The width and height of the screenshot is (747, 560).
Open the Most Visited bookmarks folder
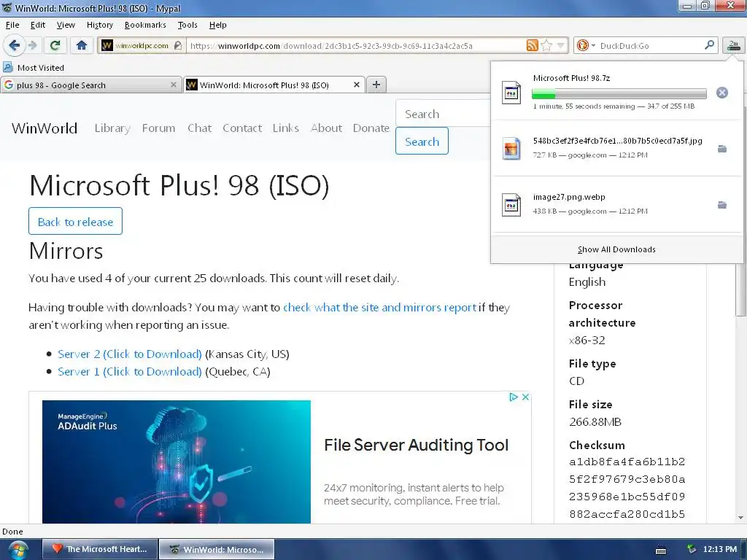pyautogui.click(x=34, y=68)
